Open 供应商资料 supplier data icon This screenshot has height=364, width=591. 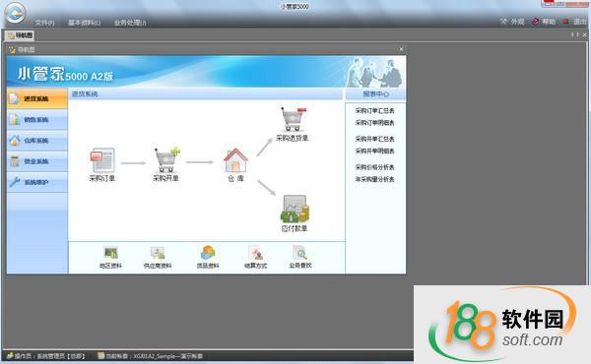[158, 253]
